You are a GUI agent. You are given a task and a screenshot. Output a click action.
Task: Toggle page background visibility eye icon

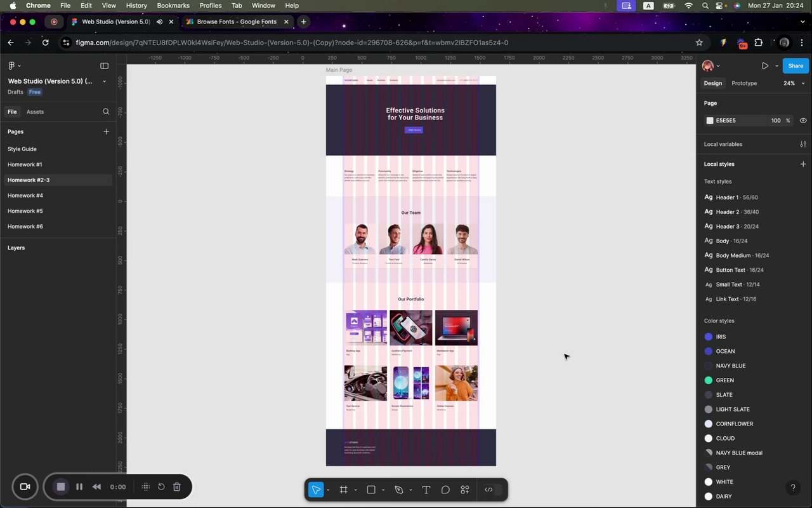pos(803,121)
